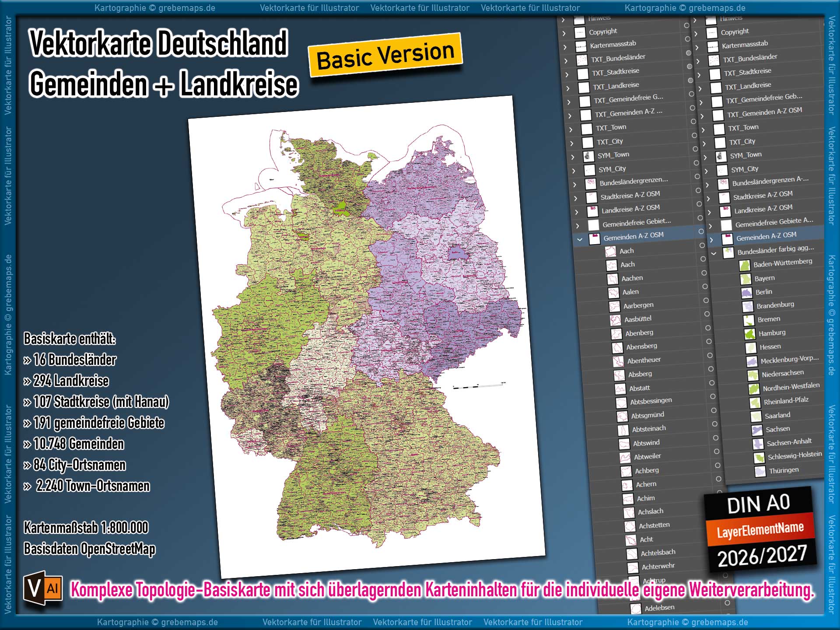Expand Landkreise A-Z OSM layer in left panel
Viewport: 840px width, 630px height.
(576, 212)
